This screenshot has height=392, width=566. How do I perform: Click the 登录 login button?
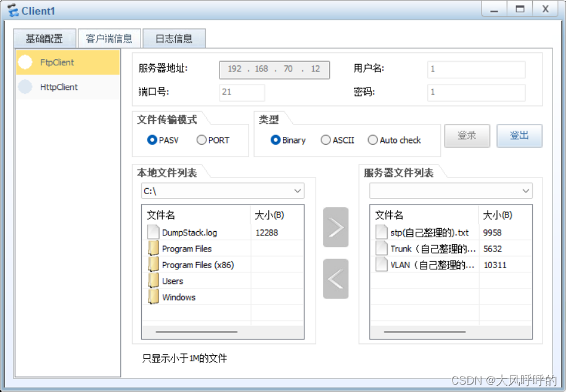[x=467, y=136]
